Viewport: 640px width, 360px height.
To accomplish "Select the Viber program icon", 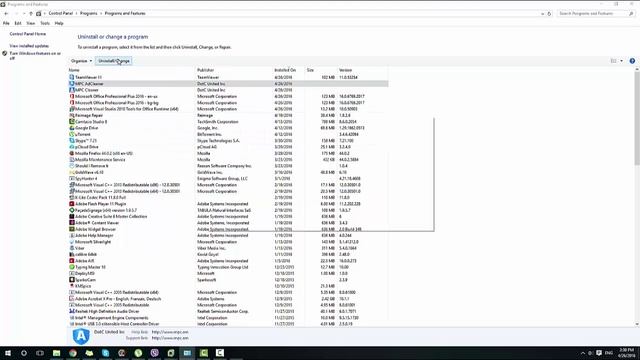I will 72,248.
